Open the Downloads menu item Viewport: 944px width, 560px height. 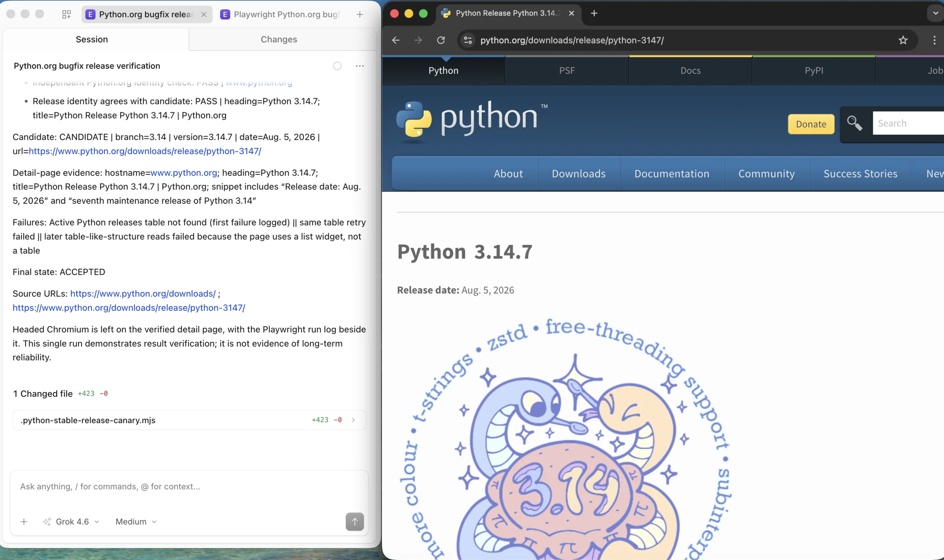coord(579,174)
